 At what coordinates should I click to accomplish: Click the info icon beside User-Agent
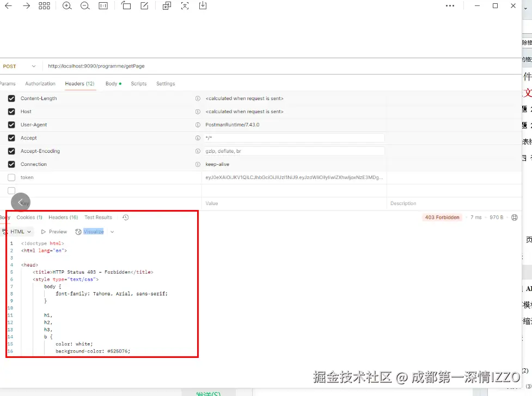tap(198, 125)
